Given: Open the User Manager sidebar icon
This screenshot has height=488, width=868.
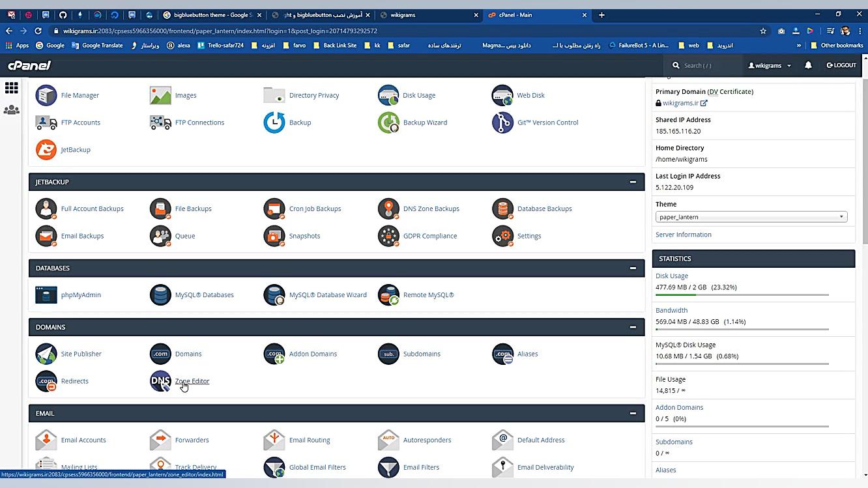Looking at the screenshot, I should coord(12,110).
